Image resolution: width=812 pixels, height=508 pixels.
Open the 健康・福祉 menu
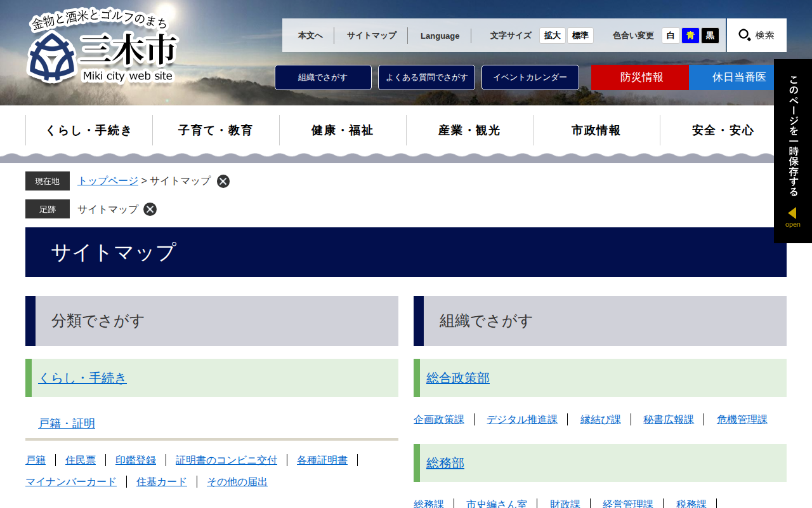[x=343, y=130]
